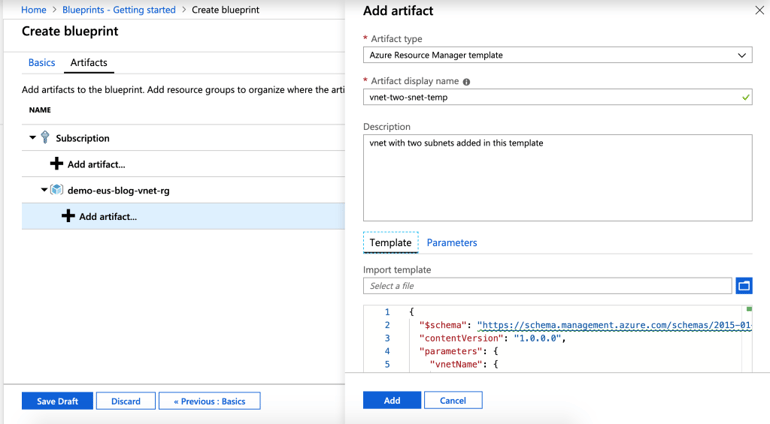770x424 pixels.
Task: Click the green validation checkmark icon
Action: pyautogui.click(x=745, y=97)
